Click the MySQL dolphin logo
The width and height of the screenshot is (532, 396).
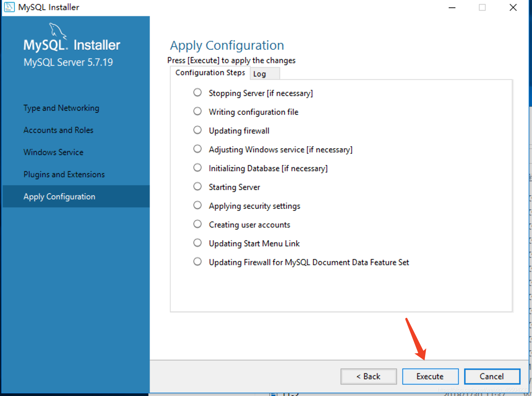pos(58,31)
